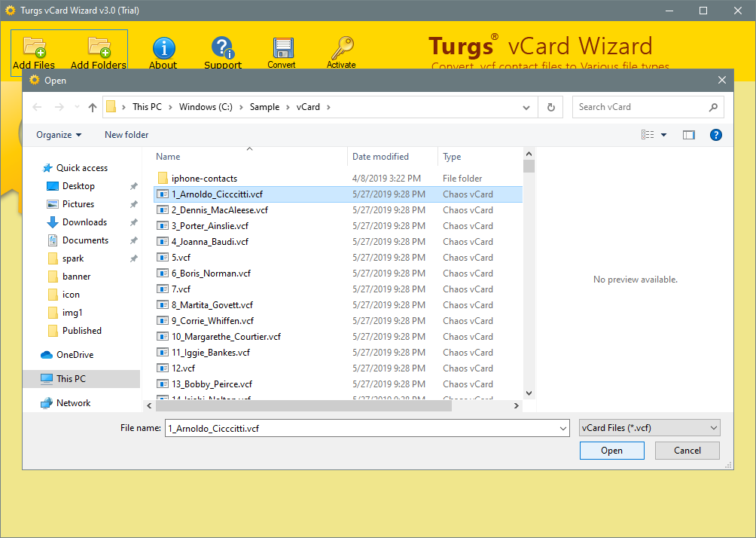Click the horizontal scrollbar right arrow

tap(517, 406)
